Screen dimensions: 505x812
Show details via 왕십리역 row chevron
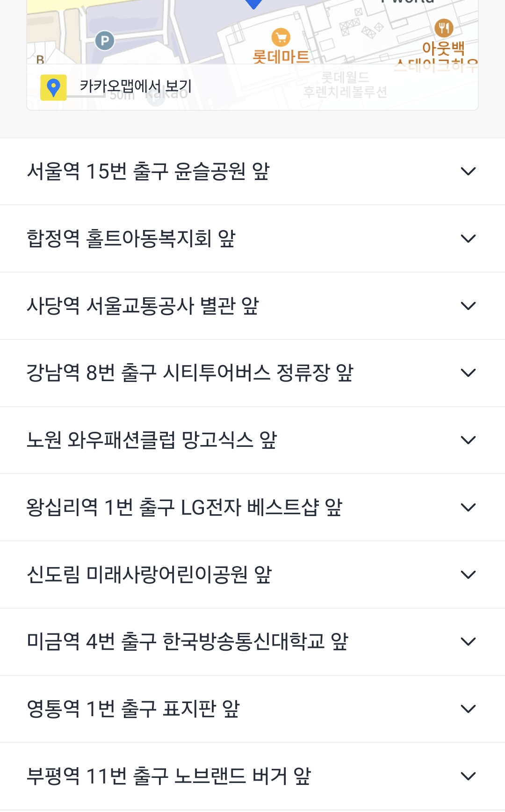click(x=468, y=508)
